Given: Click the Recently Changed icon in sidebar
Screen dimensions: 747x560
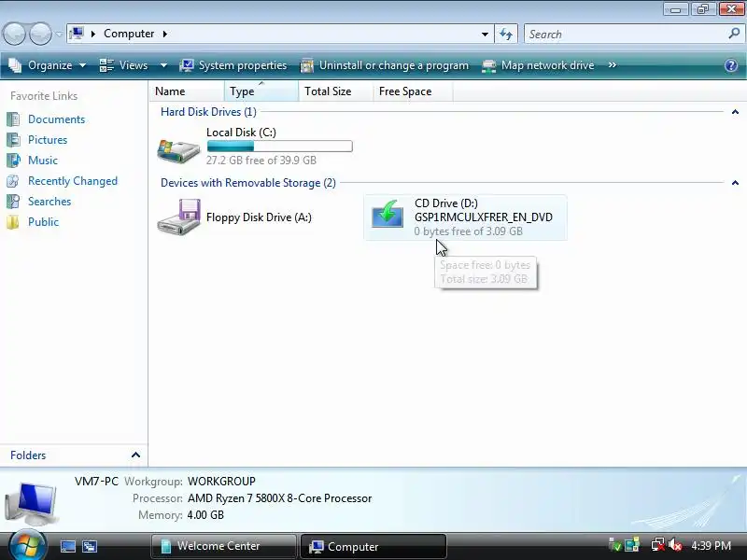Looking at the screenshot, I should (x=13, y=181).
